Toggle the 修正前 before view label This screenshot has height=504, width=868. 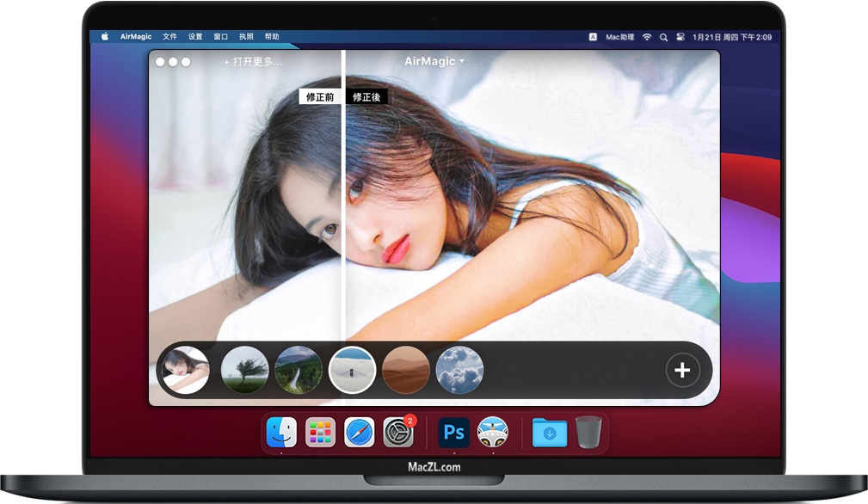pos(318,97)
